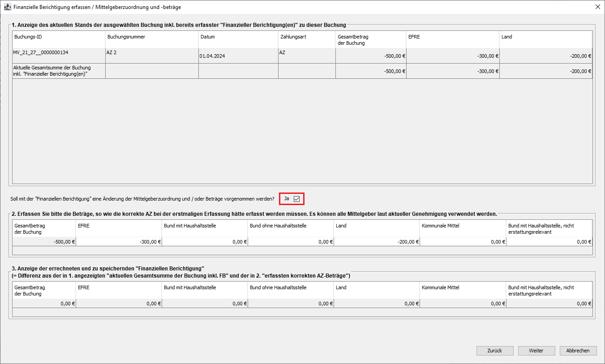Close the Finanzielle Berichtigung dialog window

597,7
